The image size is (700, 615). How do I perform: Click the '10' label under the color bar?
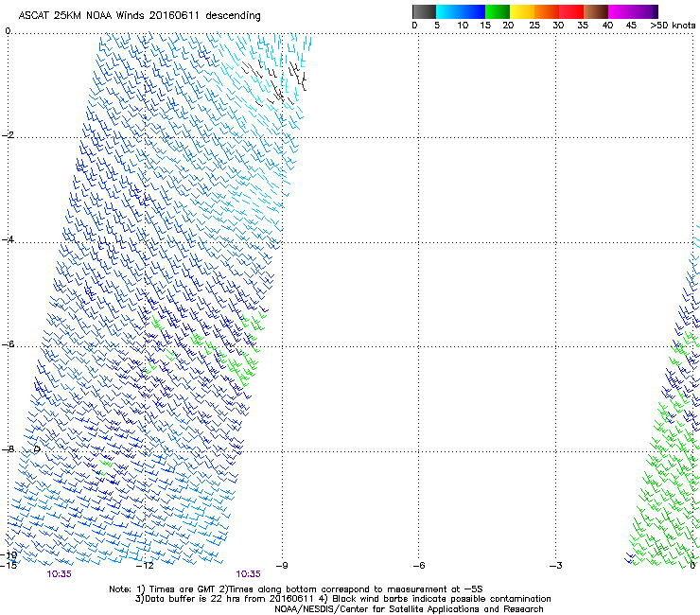click(463, 26)
